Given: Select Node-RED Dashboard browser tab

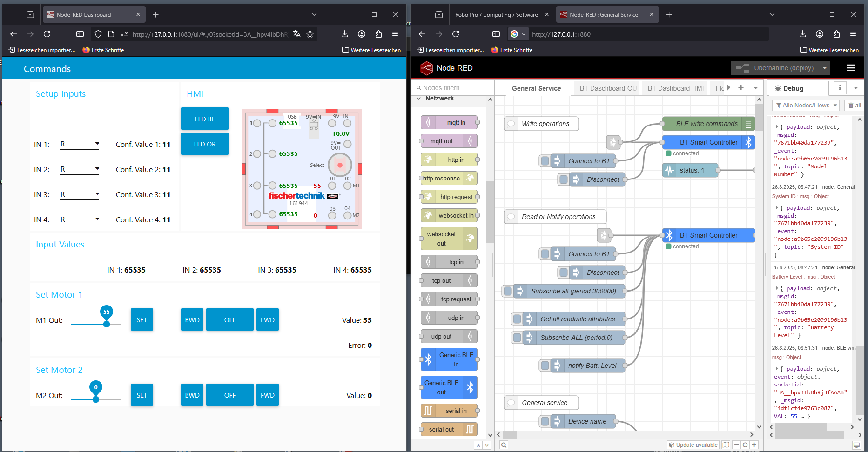Looking at the screenshot, I should (x=94, y=15).
